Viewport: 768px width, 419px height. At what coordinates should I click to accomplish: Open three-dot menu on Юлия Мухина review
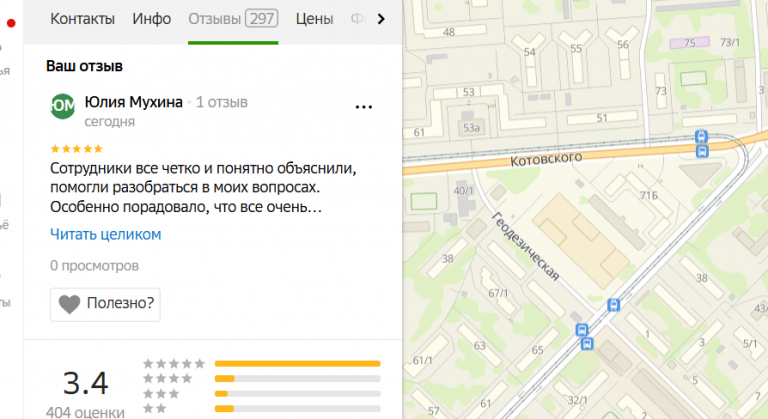[363, 107]
